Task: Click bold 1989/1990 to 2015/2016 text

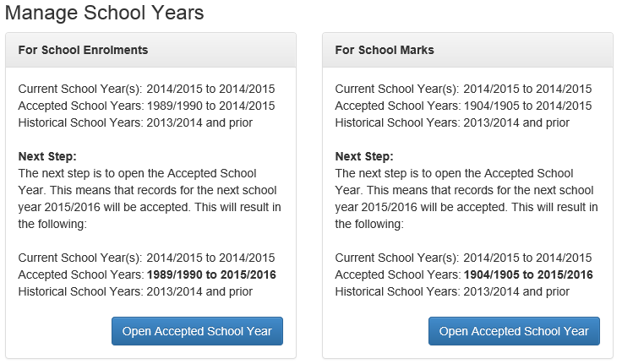Action: click(x=211, y=274)
